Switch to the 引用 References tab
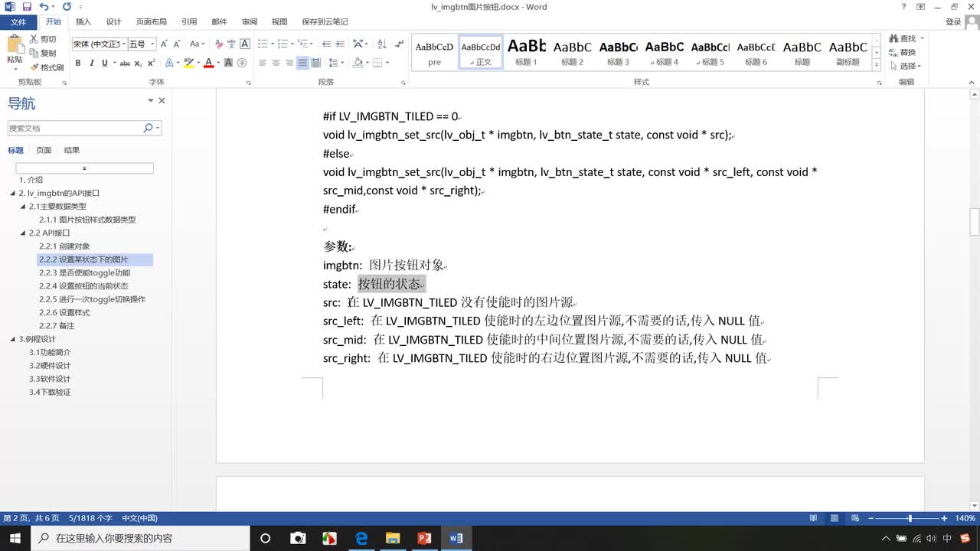The height and width of the screenshot is (551, 980). point(189,22)
